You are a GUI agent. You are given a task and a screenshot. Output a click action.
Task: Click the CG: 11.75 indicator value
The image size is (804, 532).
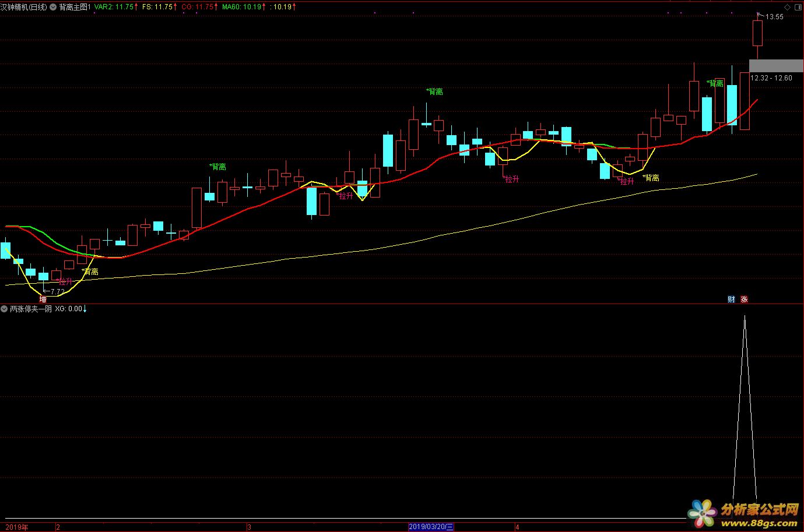(x=198, y=7)
